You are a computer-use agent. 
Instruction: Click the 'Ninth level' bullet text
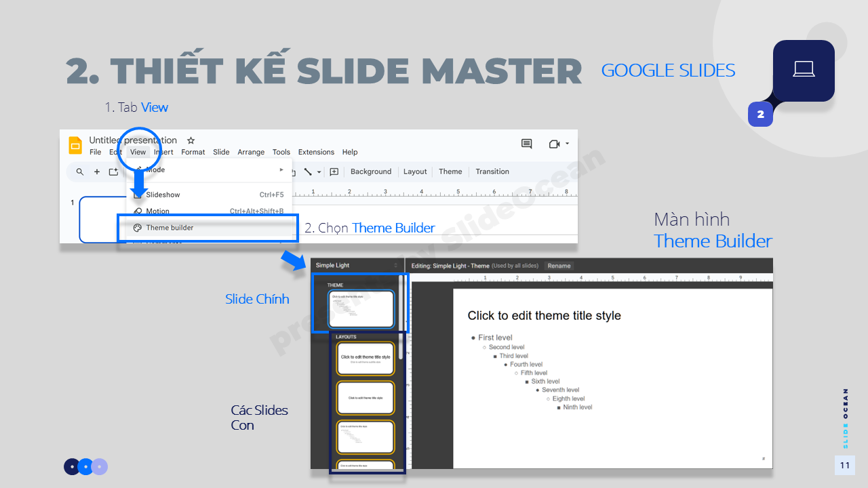coord(577,407)
